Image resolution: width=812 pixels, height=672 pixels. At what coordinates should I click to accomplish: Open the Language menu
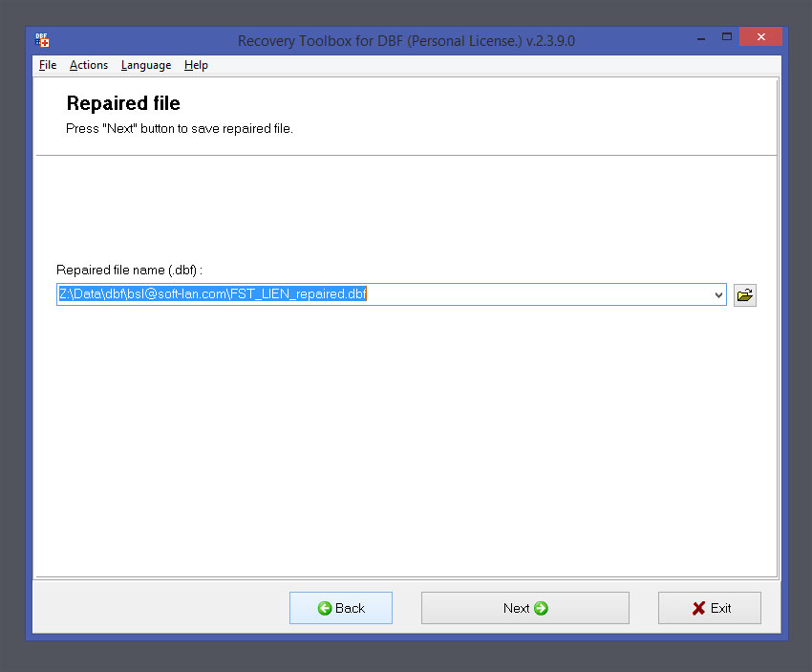146,65
